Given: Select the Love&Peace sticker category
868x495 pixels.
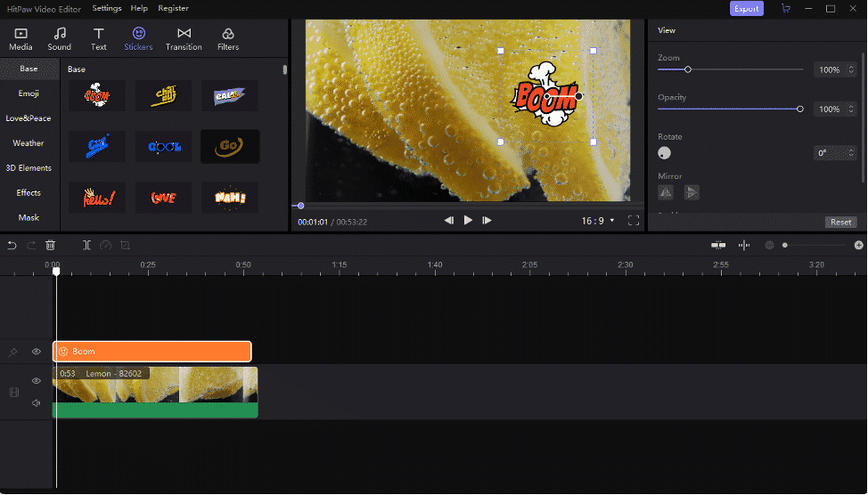Looking at the screenshot, I should 29,118.
